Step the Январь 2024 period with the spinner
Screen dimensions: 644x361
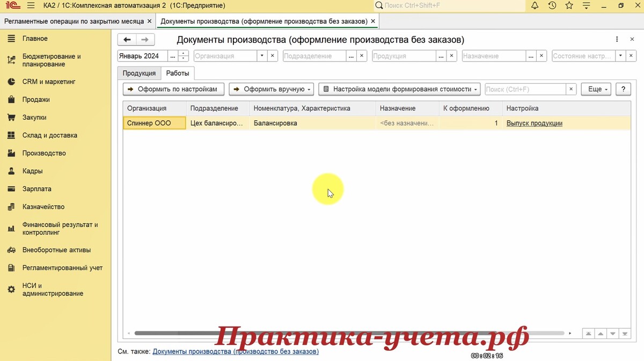(184, 56)
